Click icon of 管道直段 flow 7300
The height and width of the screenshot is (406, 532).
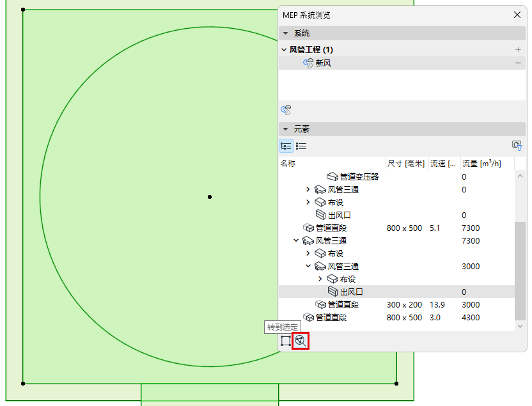coord(308,228)
